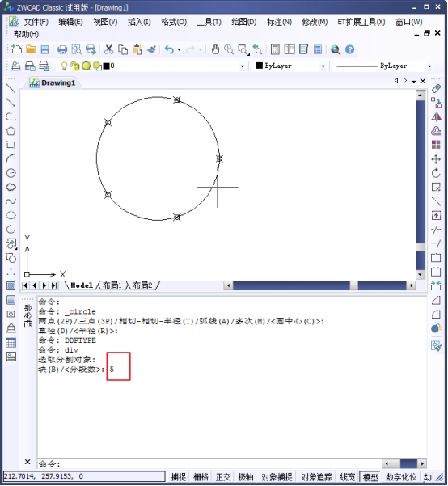The width and height of the screenshot is (448, 486).
Task: Click the next layout tab arrow
Action: click(44, 285)
